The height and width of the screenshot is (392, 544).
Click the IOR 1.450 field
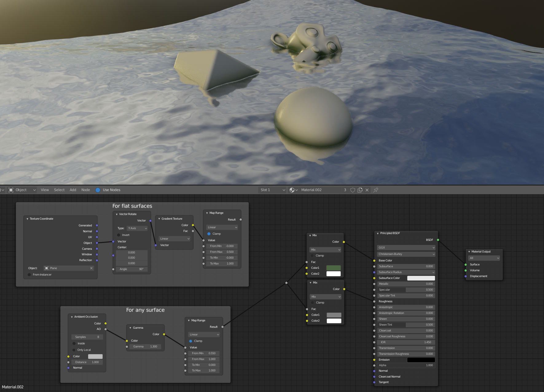coord(406,342)
